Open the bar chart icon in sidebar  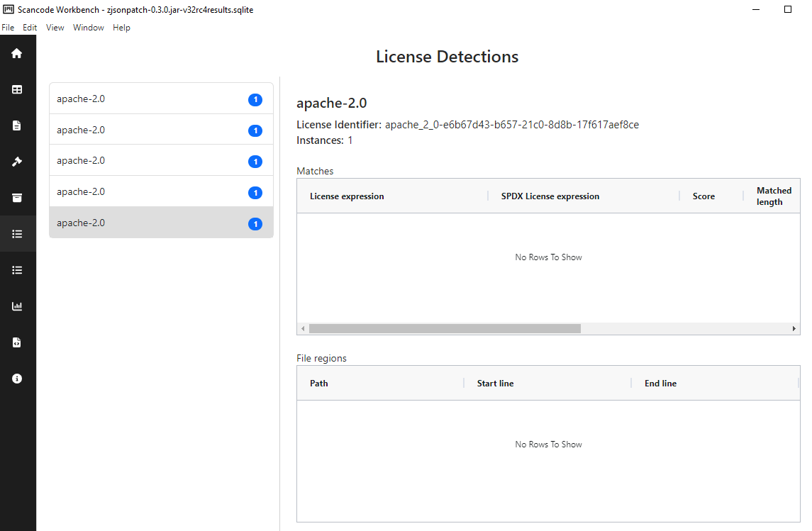17,306
